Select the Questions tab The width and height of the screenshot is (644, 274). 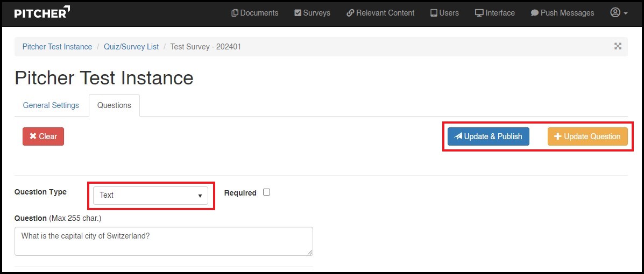pos(114,105)
